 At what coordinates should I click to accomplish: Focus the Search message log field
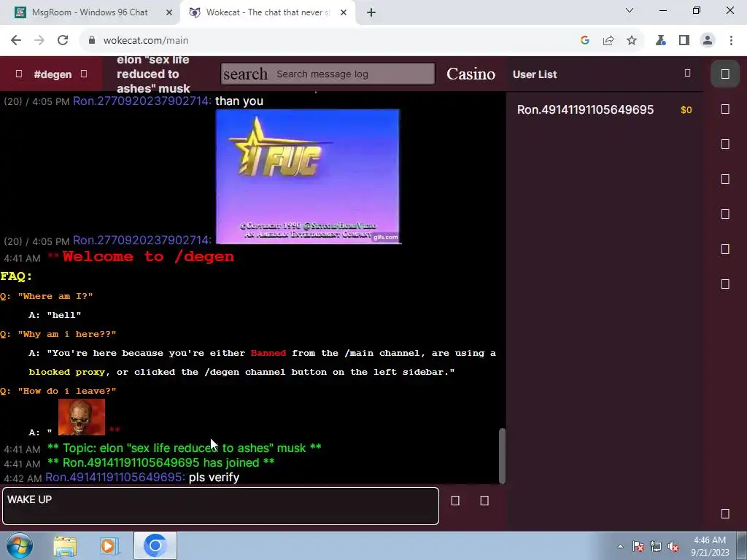pyautogui.click(x=328, y=74)
